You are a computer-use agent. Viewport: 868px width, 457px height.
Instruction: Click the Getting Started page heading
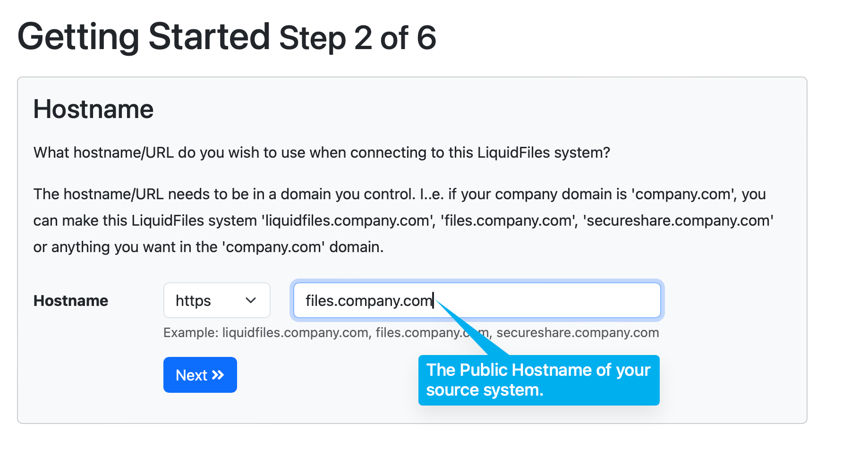point(142,35)
